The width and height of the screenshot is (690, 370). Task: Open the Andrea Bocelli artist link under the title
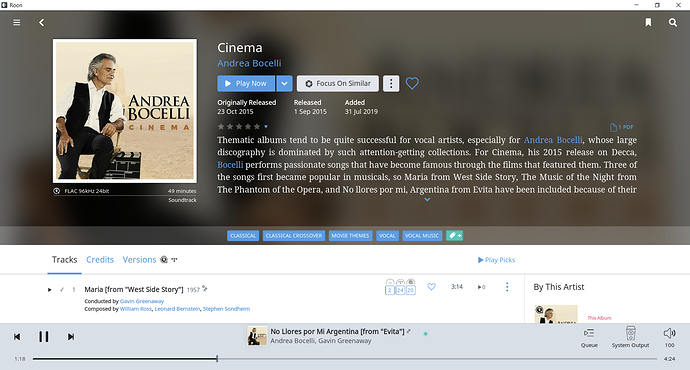249,63
